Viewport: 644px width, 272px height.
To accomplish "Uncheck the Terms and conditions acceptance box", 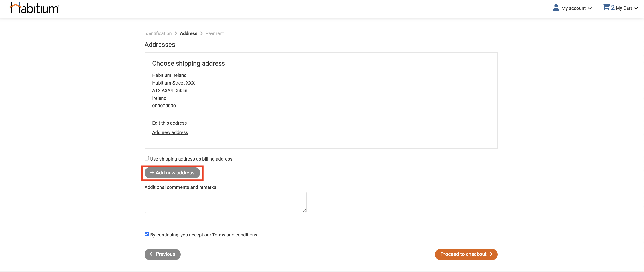I will pyautogui.click(x=147, y=234).
